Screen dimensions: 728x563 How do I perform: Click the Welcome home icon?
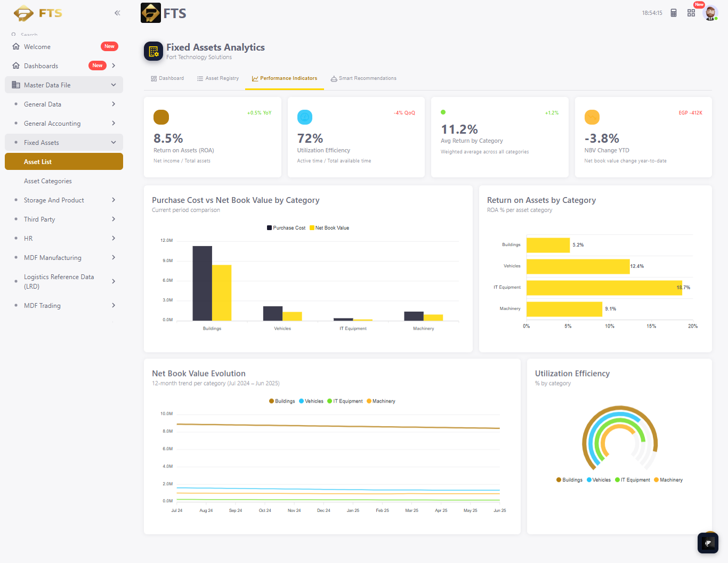16,46
